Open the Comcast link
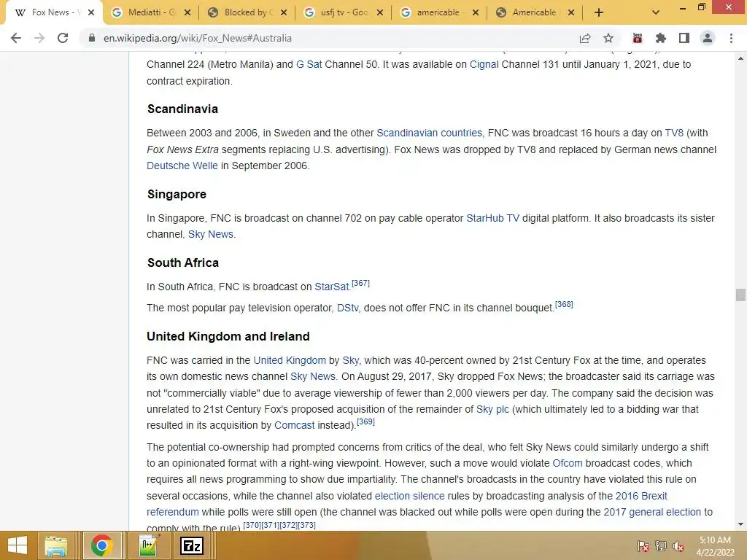Viewport: 747px width, 560px height. [x=295, y=425]
